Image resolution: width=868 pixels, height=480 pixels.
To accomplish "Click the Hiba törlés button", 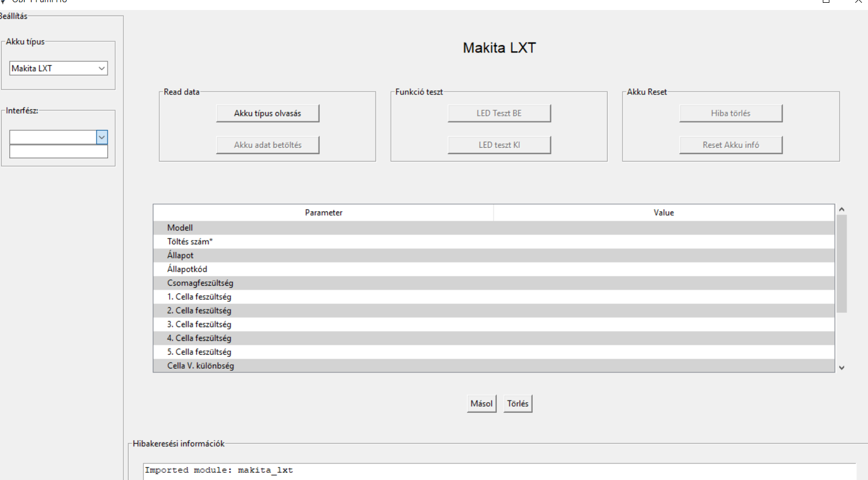I will [x=730, y=113].
